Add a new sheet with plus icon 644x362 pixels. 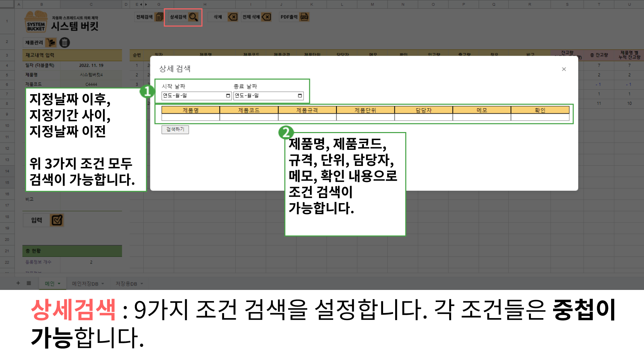pos(18,283)
